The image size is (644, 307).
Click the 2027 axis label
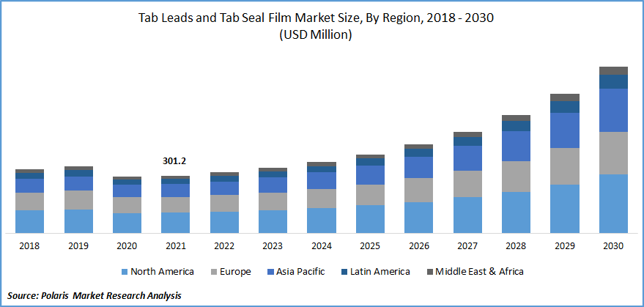pos(467,246)
